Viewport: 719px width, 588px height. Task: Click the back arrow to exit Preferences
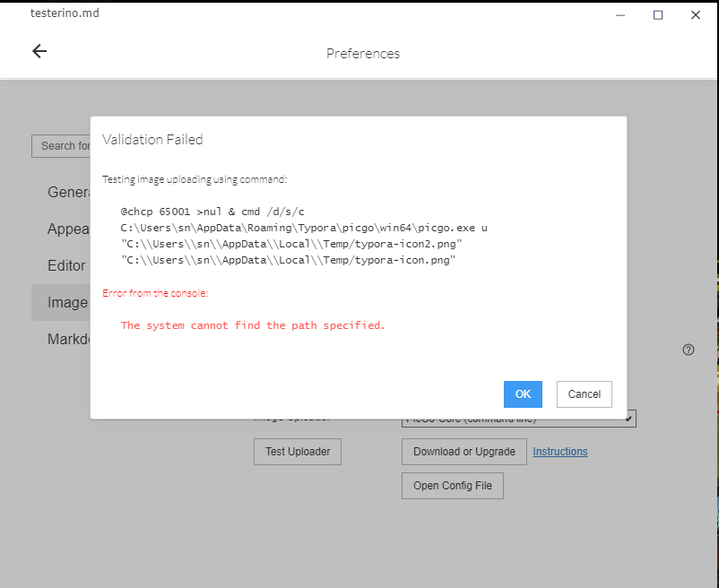(x=39, y=51)
